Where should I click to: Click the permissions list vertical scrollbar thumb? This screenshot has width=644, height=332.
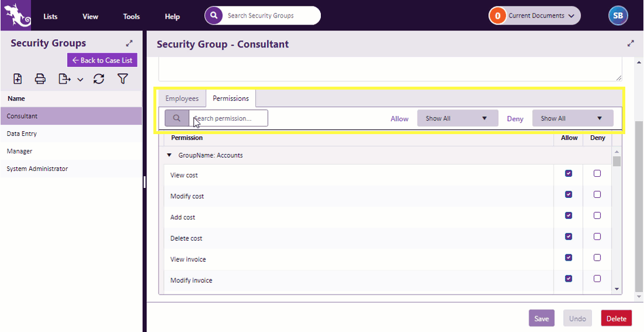(x=616, y=162)
